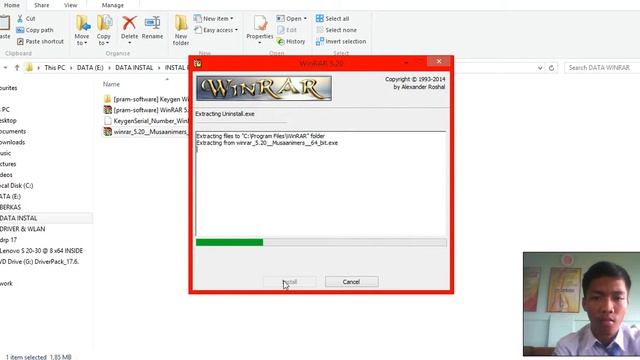Expand the Copy to dropdown arrow
Viewport: 640px width, 360px height.
(x=107, y=43)
